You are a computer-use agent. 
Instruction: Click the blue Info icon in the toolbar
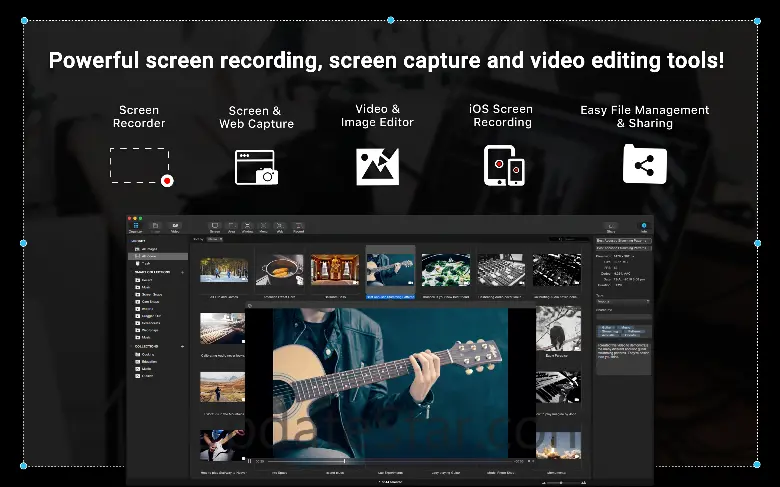[644, 227]
